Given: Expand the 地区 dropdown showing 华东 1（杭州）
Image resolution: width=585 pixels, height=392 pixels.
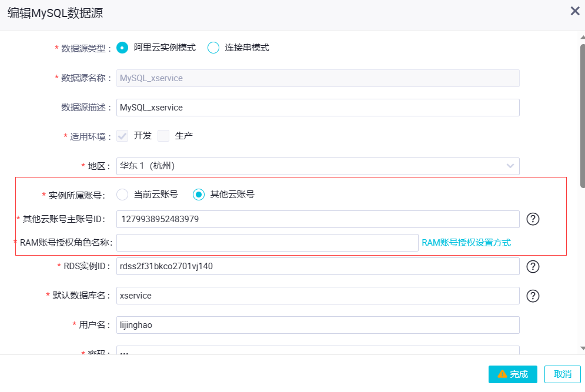Looking at the screenshot, I should point(318,166).
